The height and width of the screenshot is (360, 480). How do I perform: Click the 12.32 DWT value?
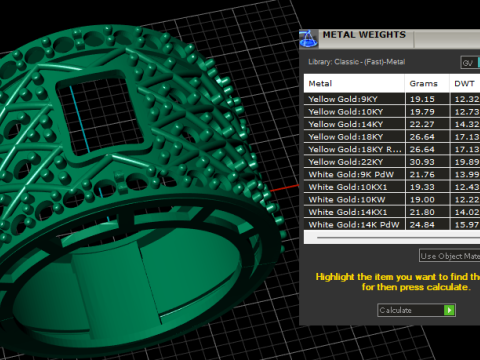pos(467,99)
